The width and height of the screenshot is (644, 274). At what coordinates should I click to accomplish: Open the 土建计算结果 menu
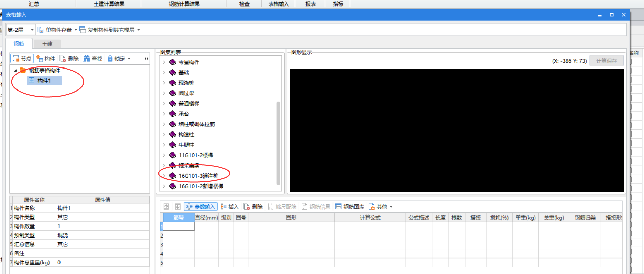tap(109, 4)
